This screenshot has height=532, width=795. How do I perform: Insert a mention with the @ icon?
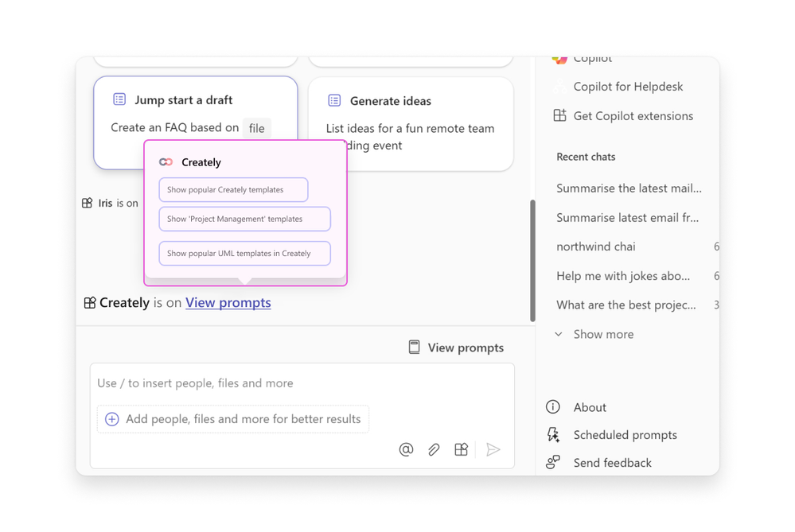[406, 449]
